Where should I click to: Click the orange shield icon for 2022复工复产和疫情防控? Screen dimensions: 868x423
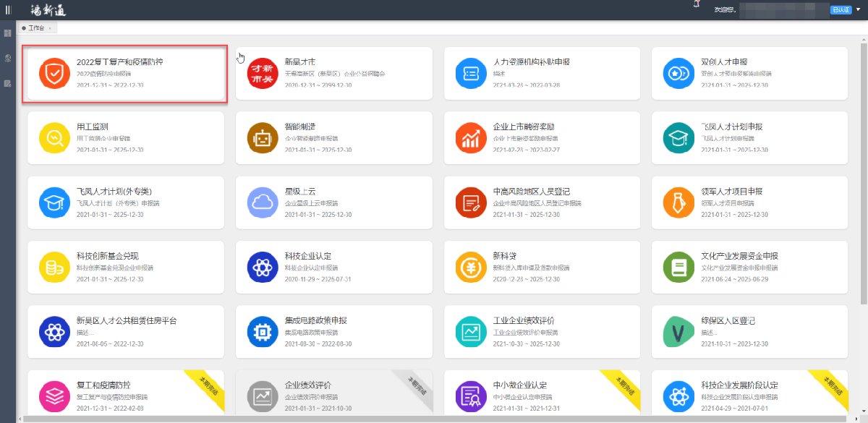[x=53, y=74]
